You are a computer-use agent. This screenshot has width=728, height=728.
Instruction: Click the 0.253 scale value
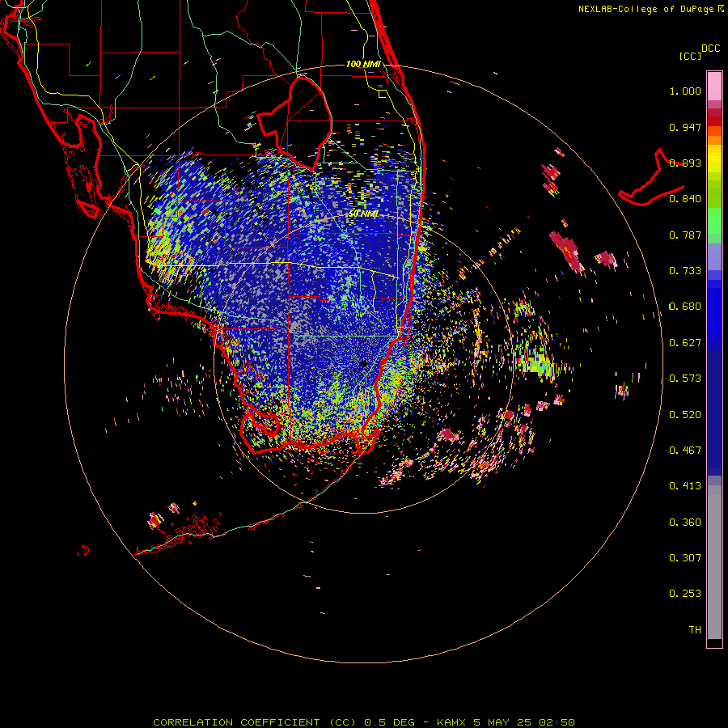[685, 594]
